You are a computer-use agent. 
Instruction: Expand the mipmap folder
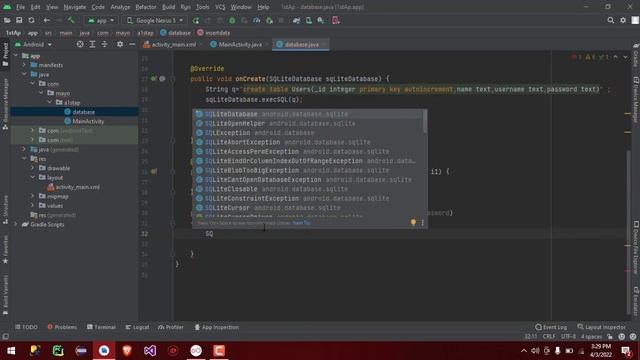(x=33, y=196)
